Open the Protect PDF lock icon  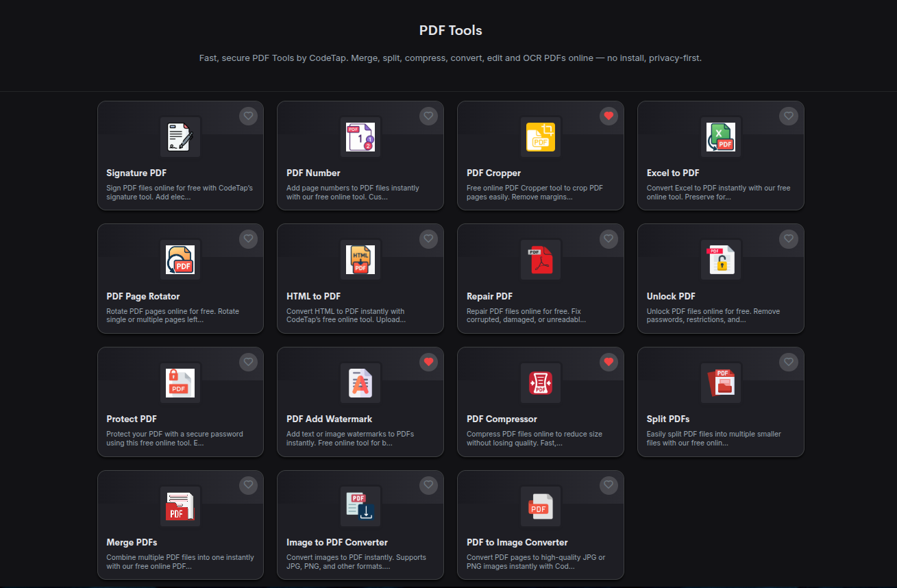pyautogui.click(x=180, y=383)
